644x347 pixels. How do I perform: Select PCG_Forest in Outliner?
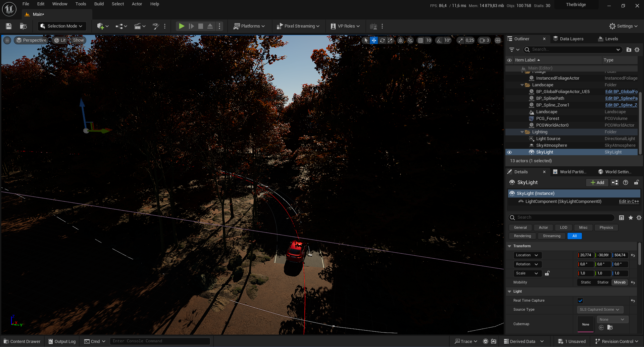tap(547, 119)
